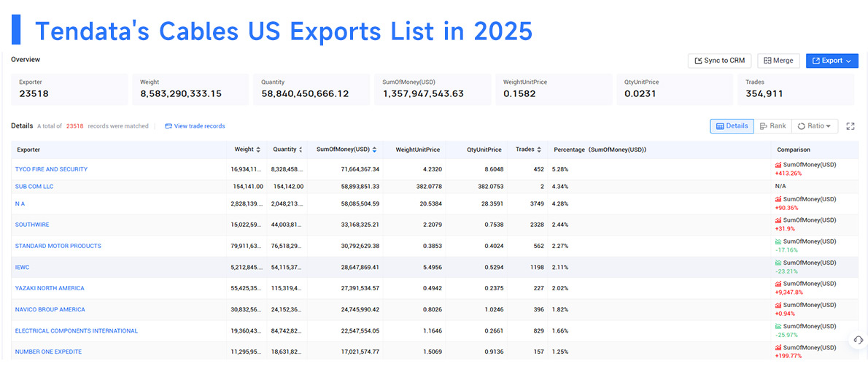Click 23518 matched records count
The width and height of the screenshot is (868, 372).
click(74, 126)
